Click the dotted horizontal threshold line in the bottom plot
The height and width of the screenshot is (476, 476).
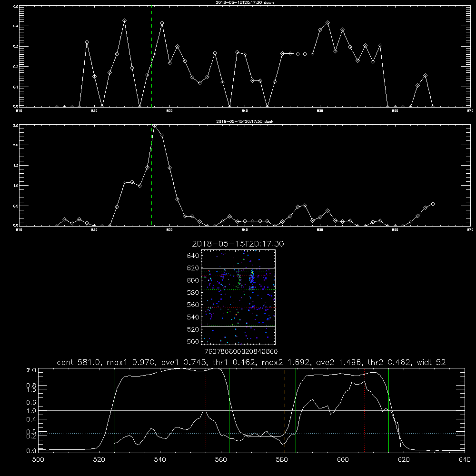(x=251, y=434)
